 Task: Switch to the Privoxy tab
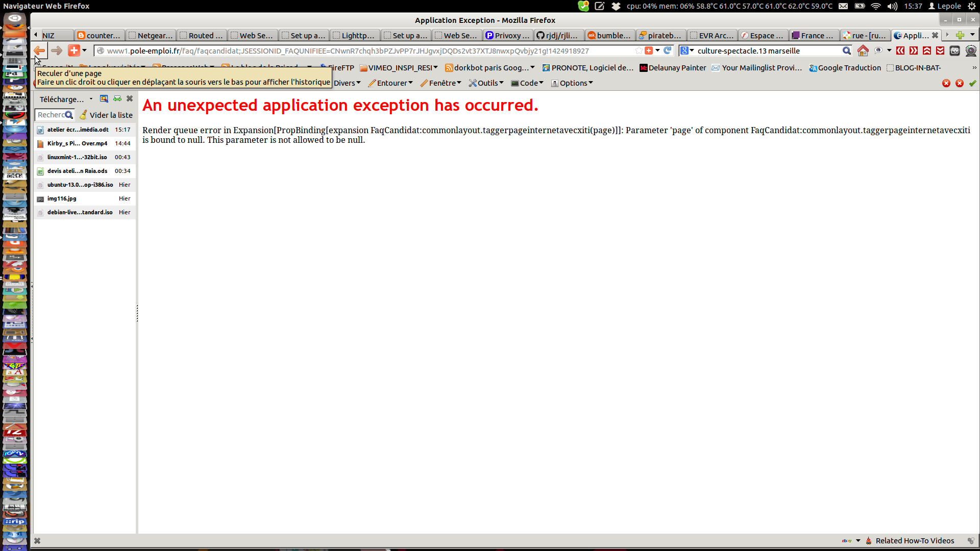pos(507,35)
